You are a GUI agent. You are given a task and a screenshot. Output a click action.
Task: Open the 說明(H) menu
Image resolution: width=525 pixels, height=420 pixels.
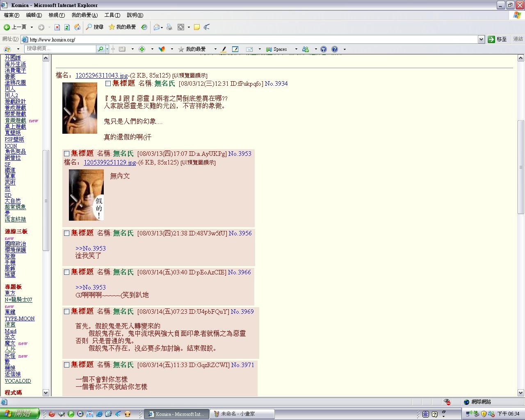[135, 15]
